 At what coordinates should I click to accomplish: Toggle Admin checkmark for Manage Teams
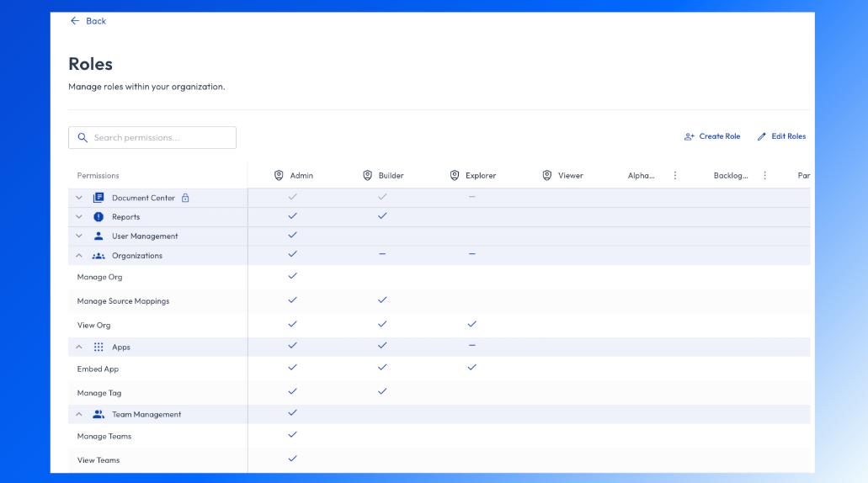pyautogui.click(x=292, y=435)
